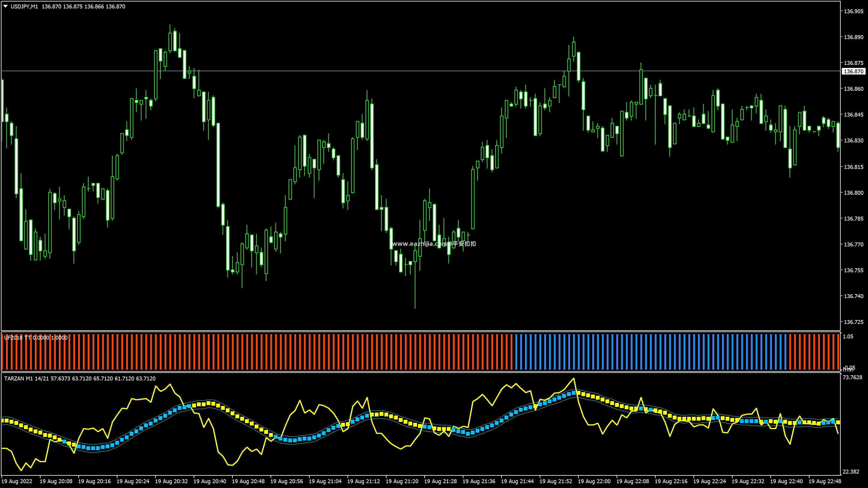Click the 136.800 price axis label
The image size is (868, 488).
coord(854,193)
